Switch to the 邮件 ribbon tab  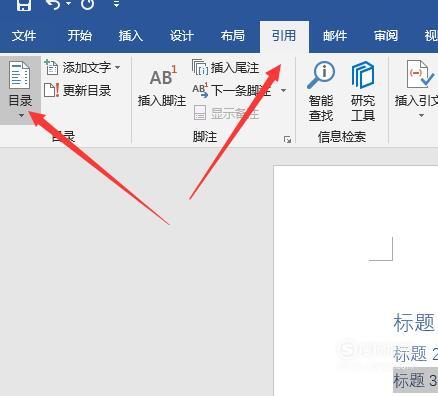(x=335, y=36)
